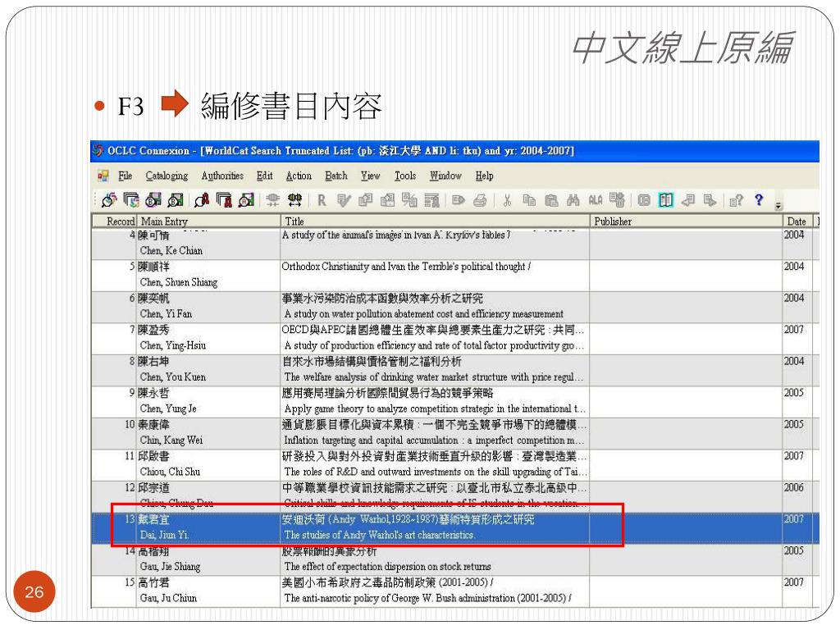Open the File menu
Viewport: 840px width, 630px height.
coord(126,176)
